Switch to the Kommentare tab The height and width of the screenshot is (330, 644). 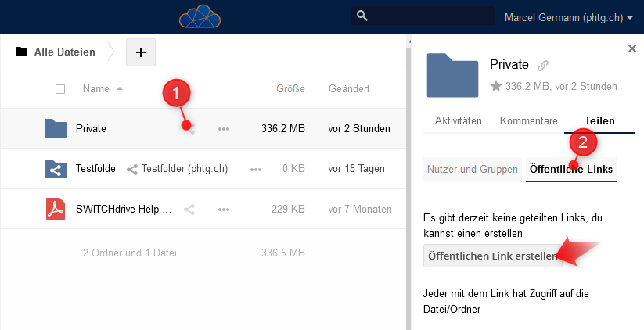click(528, 121)
